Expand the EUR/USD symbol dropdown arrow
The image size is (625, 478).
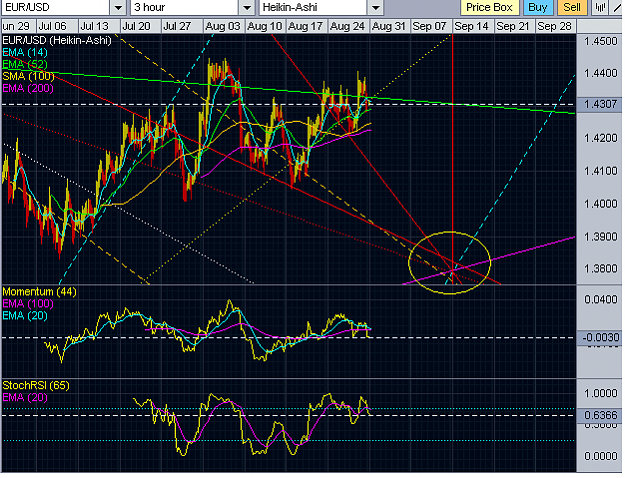click(x=118, y=8)
